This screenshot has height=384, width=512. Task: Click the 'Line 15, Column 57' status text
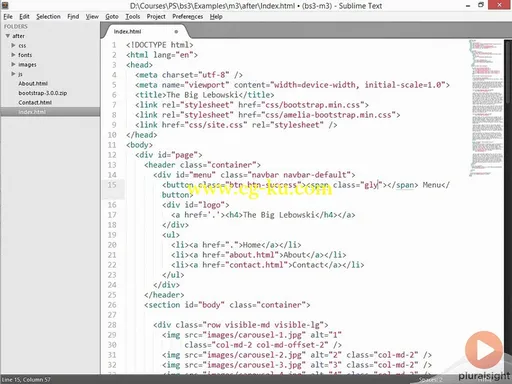pyautogui.click(x=26, y=379)
